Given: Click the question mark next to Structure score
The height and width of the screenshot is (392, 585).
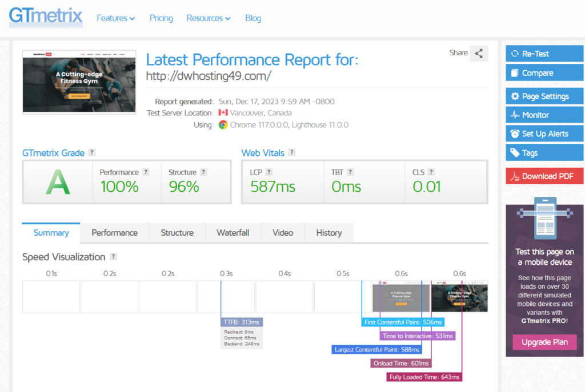Looking at the screenshot, I should pyautogui.click(x=203, y=172).
